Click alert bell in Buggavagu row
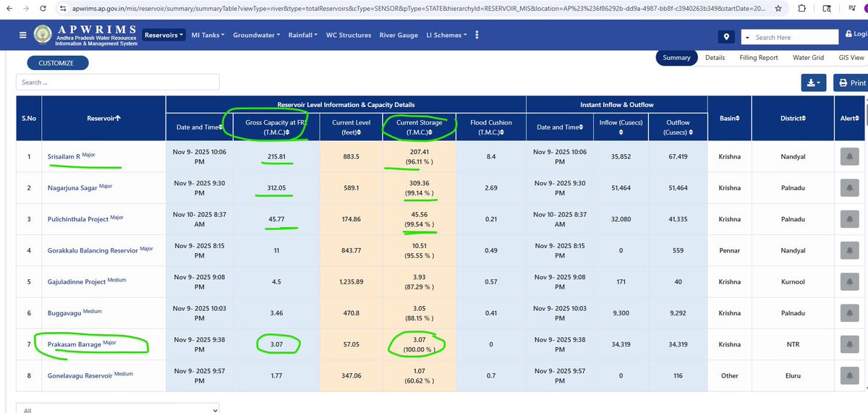 [x=849, y=313]
